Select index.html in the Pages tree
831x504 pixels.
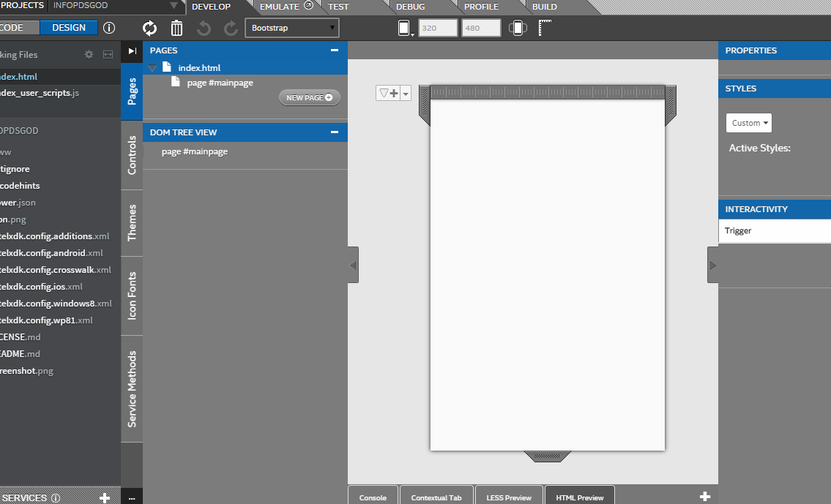pos(198,67)
